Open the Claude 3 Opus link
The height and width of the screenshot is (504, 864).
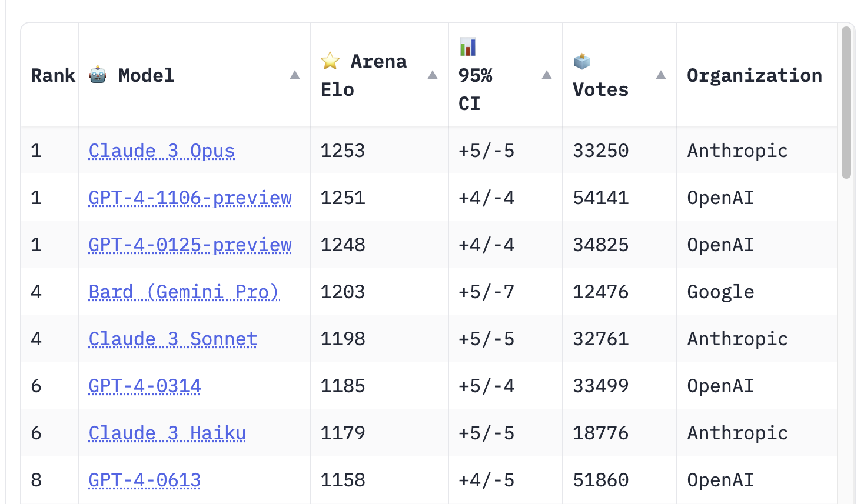pyautogui.click(x=161, y=151)
